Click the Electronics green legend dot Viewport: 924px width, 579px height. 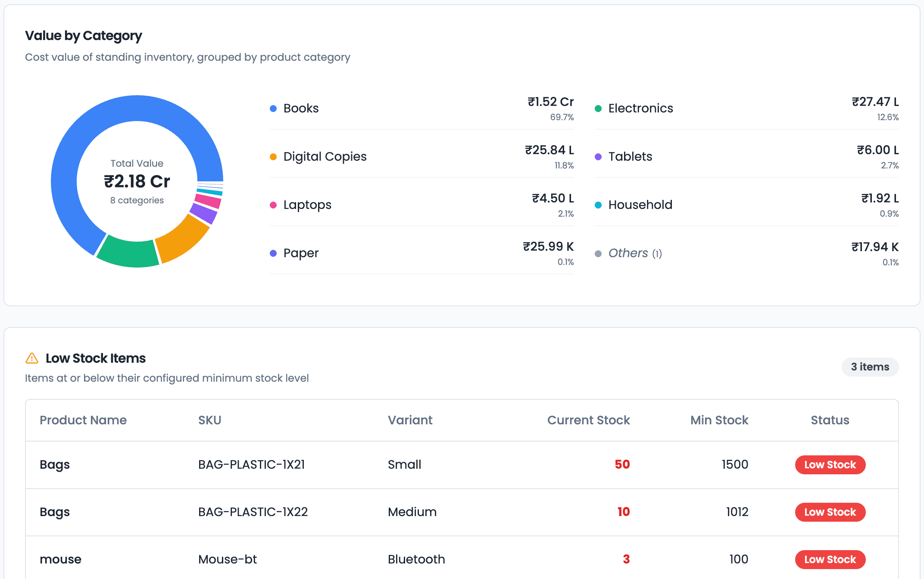tap(598, 109)
